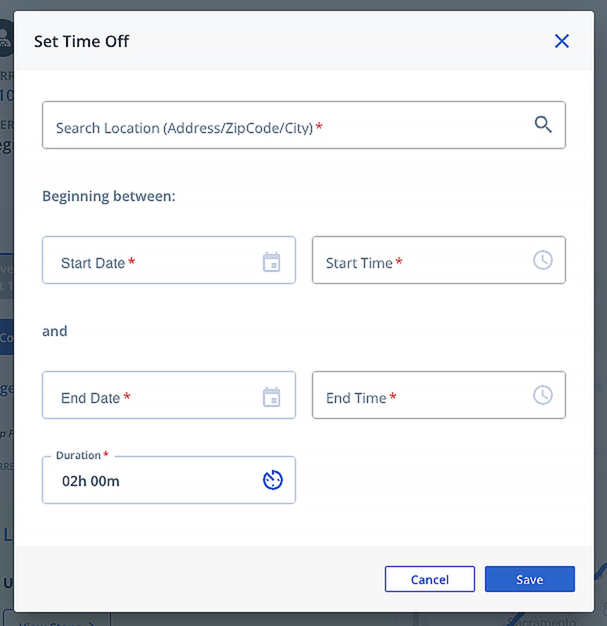Click into the End Time field
Image resolution: width=607 pixels, height=626 pixels.
point(438,395)
